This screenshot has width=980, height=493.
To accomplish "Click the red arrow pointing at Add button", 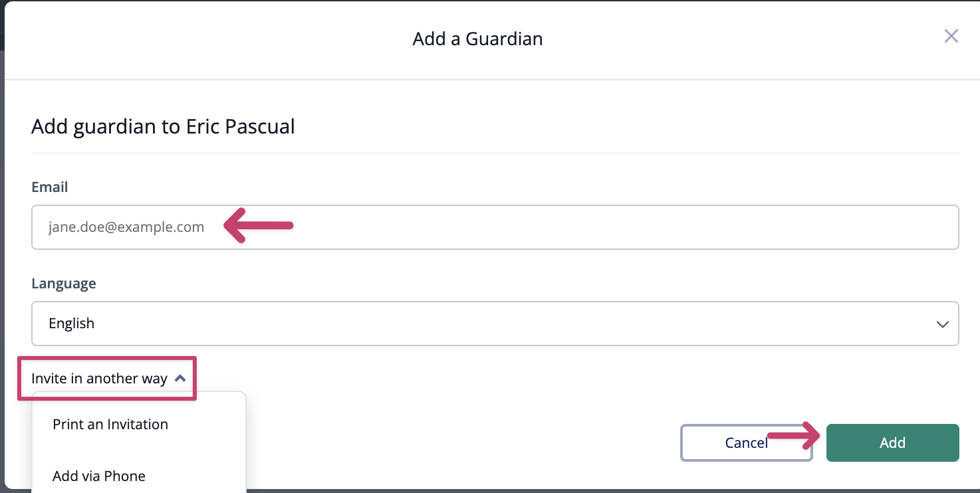I will [793, 437].
